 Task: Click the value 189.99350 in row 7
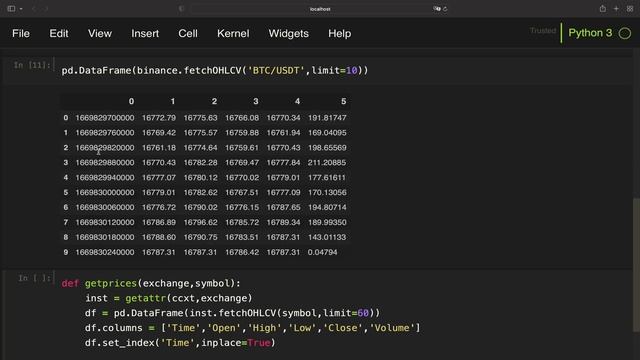pos(327,222)
